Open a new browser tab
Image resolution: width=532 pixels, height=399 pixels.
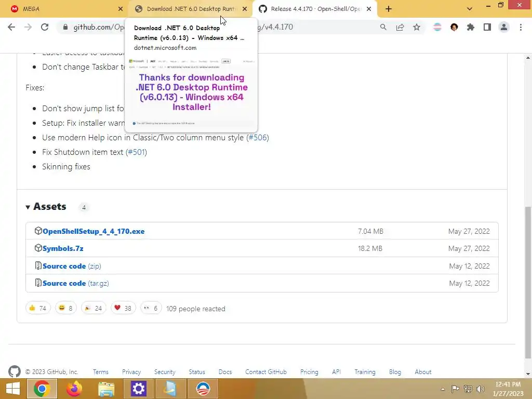[x=389, y=9]
